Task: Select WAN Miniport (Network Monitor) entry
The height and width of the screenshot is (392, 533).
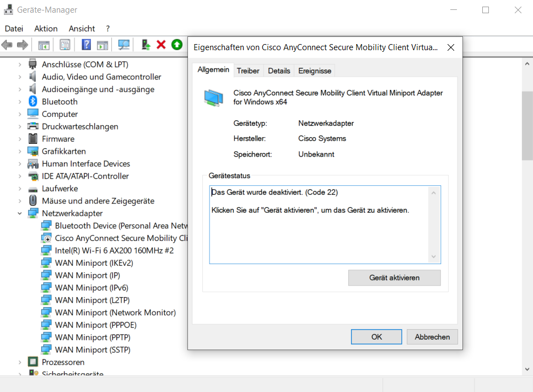Action: pos(115,313)
